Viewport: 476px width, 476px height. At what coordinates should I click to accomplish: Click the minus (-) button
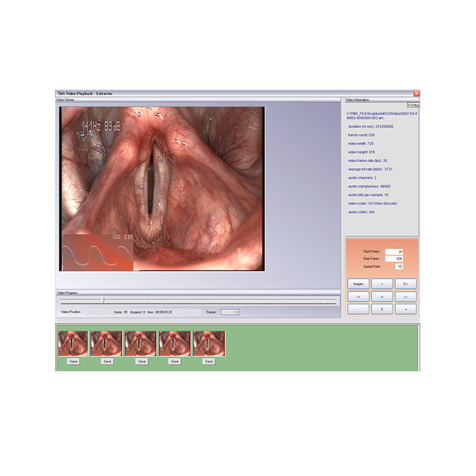pyautogui.click(x=358, y=309)
